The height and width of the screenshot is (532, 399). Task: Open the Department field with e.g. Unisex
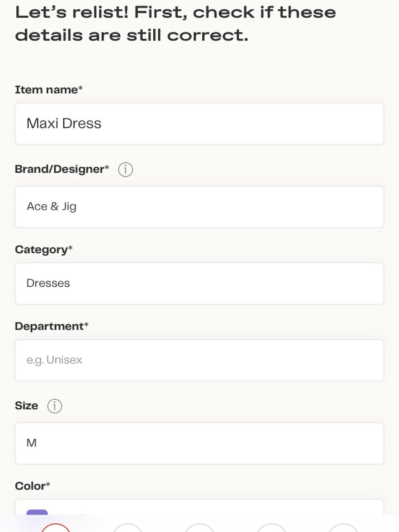point(199,360)
